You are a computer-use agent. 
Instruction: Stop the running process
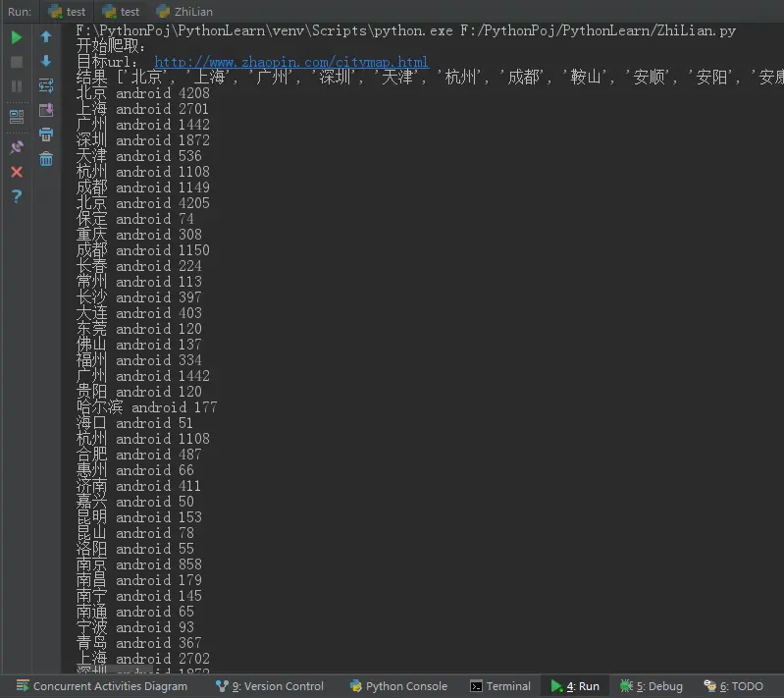point(17,62)
